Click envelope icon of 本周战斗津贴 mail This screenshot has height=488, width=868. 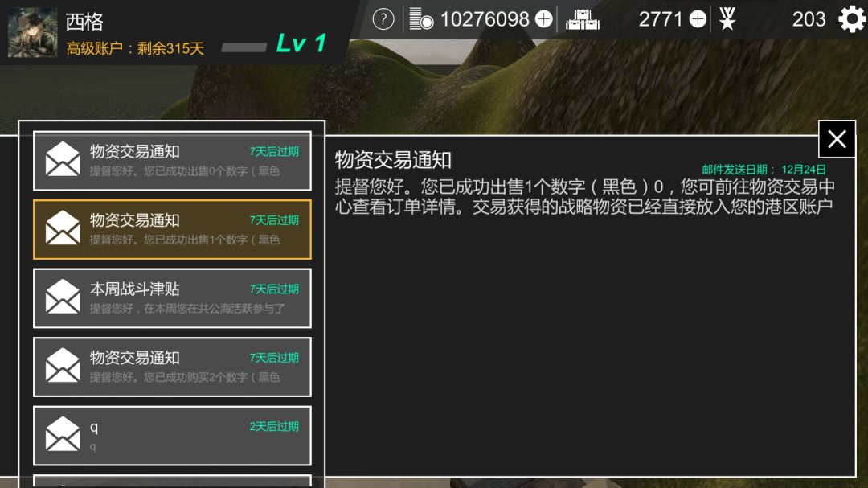coord(63,297)
